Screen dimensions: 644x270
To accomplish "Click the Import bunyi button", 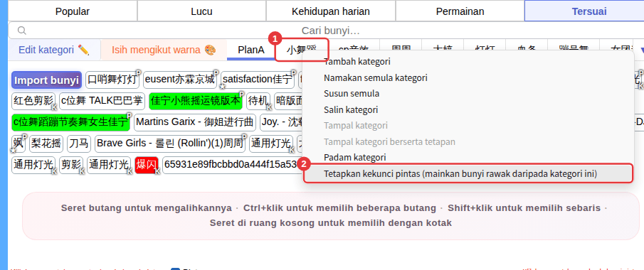I will (x=46, y=80).
